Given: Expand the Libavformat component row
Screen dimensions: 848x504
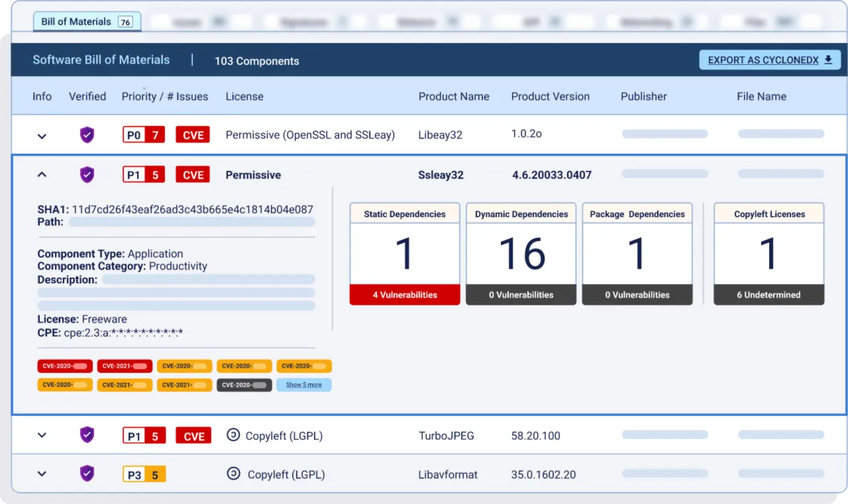Looking at the screenshot, I should coord(42,474).
